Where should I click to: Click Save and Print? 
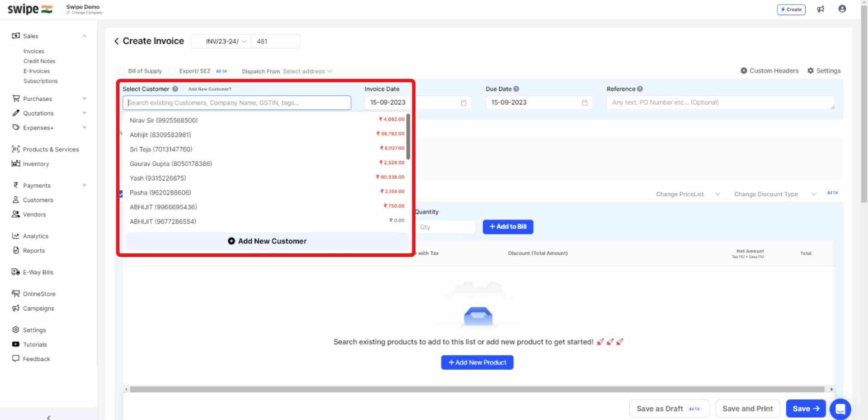tap(748, 409)
